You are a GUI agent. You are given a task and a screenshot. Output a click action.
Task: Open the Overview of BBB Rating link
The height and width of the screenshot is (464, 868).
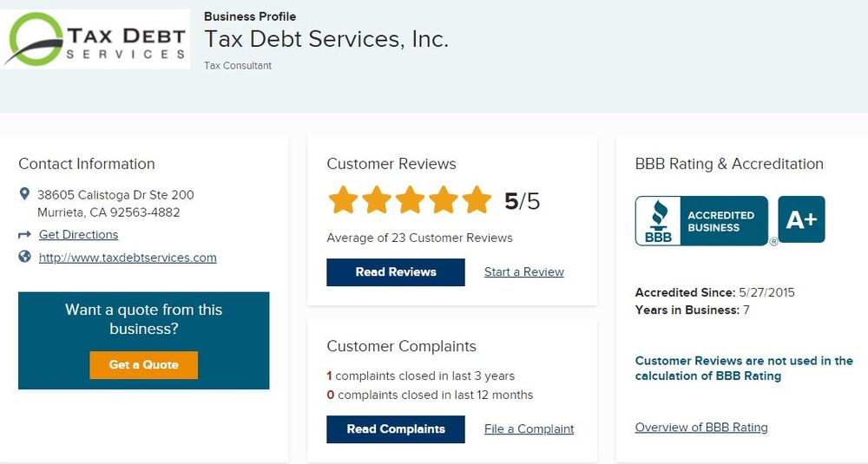701,427
